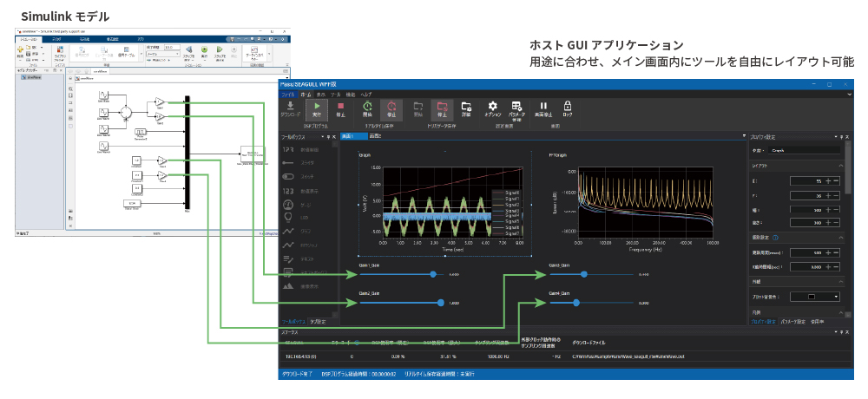This screenshot has width=868, height=399.
Task: Open the デバッグ tab in Simulink
Action: [x=56, y=39]
